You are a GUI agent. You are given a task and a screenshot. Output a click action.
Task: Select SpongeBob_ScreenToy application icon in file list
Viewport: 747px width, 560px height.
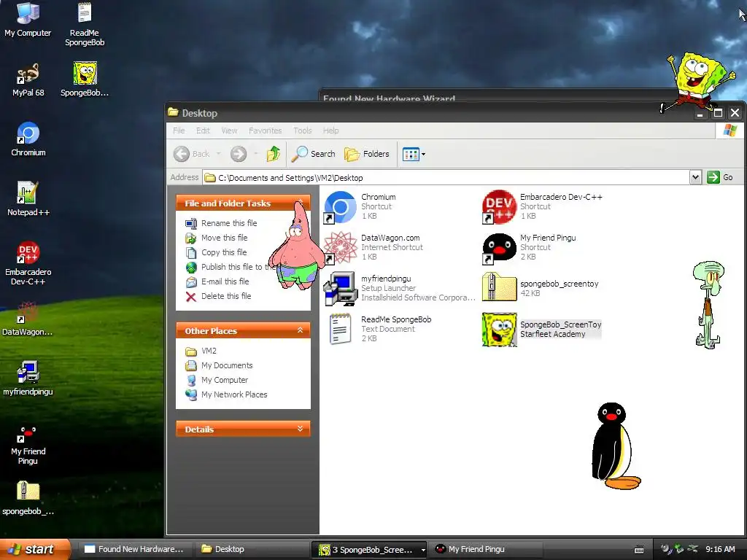(x=499, y=330)
